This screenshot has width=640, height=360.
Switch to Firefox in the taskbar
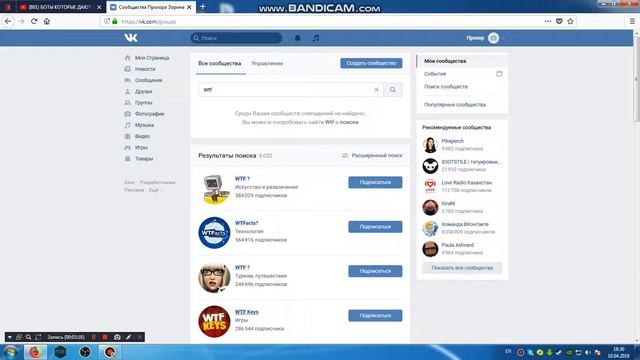tap(35, 352)
